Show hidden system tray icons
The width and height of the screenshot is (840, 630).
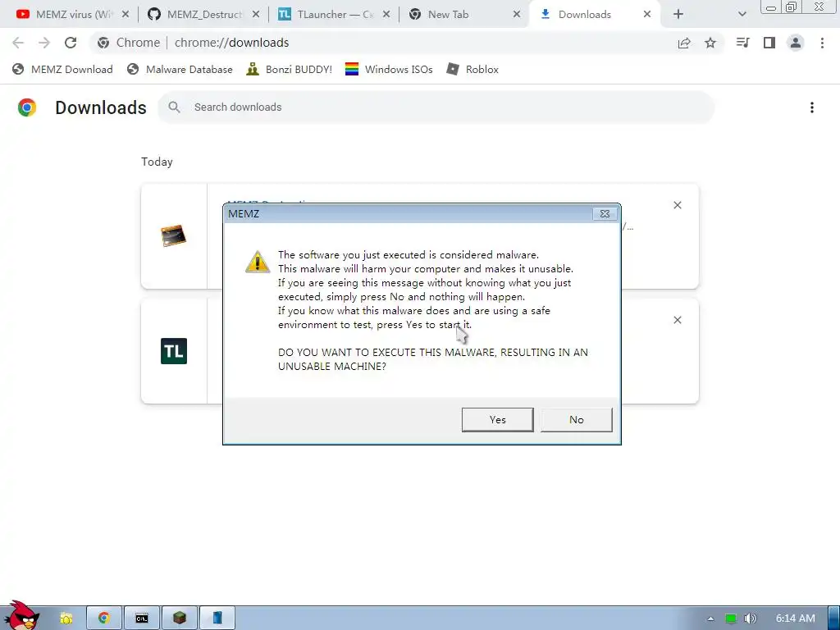click(x=711, y=619)
